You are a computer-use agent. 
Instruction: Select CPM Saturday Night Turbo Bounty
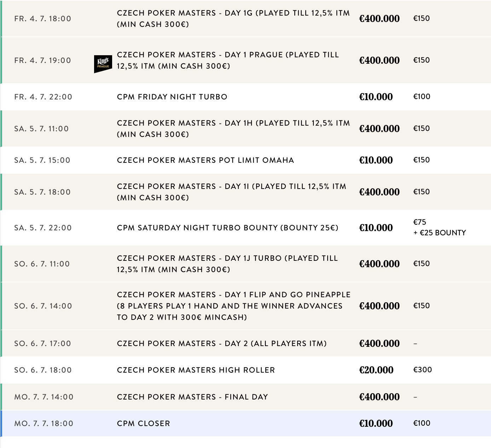227,228
